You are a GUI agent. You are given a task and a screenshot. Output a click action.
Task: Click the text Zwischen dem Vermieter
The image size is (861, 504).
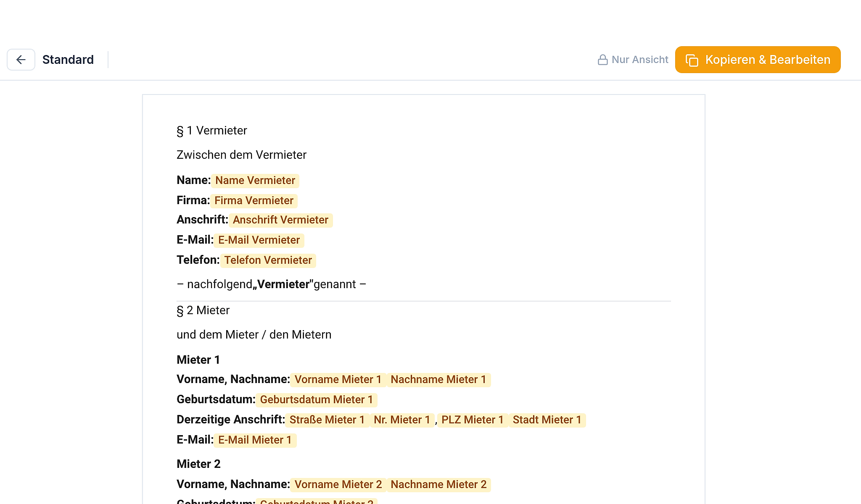[x=241, y=155]
